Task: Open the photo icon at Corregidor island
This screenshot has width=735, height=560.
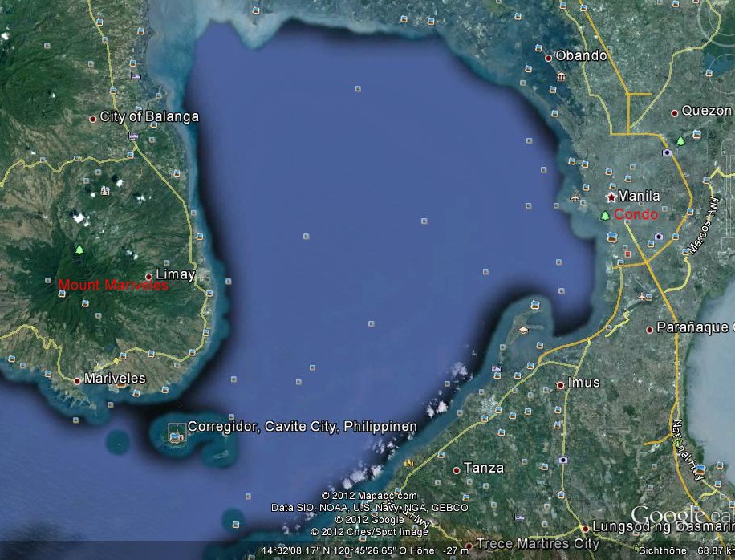Action: [x=174, y=436]
